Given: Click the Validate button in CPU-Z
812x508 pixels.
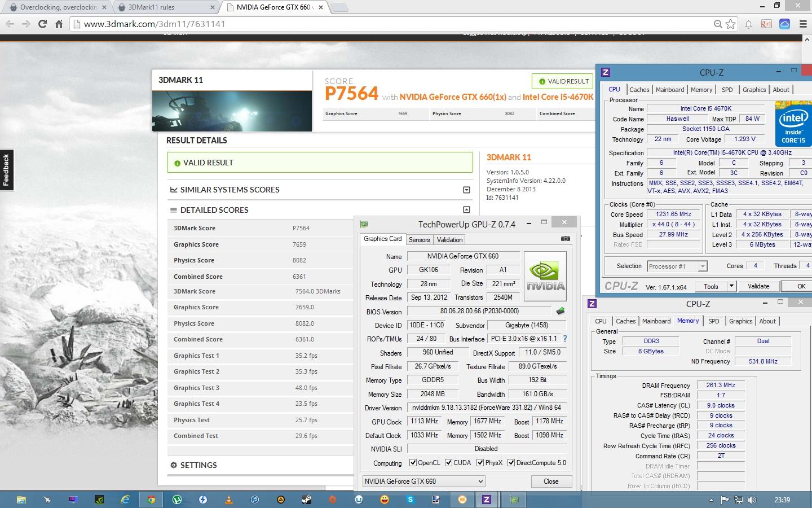Looking at the screenshot, I should 758,286.
